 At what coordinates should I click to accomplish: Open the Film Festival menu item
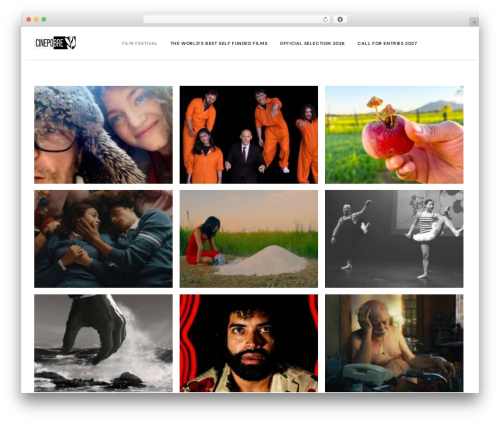[139, 43]
